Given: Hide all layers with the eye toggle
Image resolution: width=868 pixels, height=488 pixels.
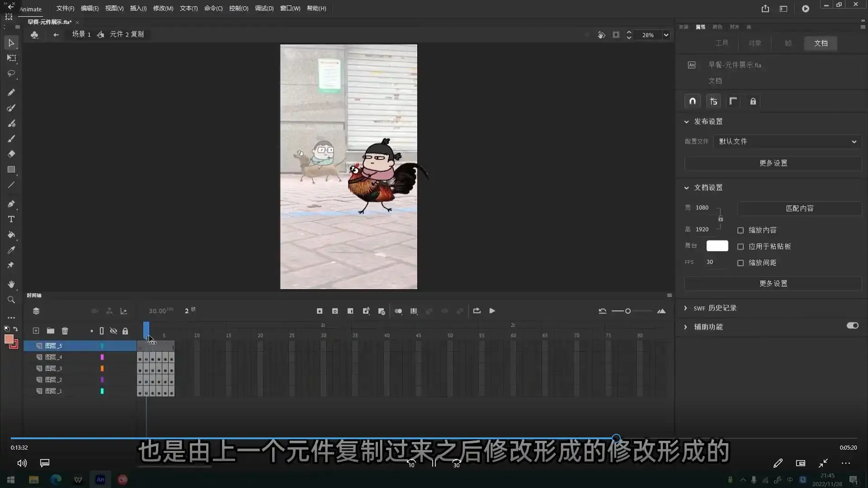Looking at the screenshot, I should (x=113, y=331).
